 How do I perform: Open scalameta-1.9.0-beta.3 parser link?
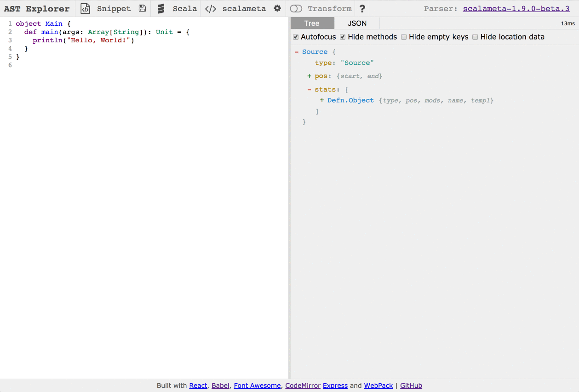pos(516,8)
